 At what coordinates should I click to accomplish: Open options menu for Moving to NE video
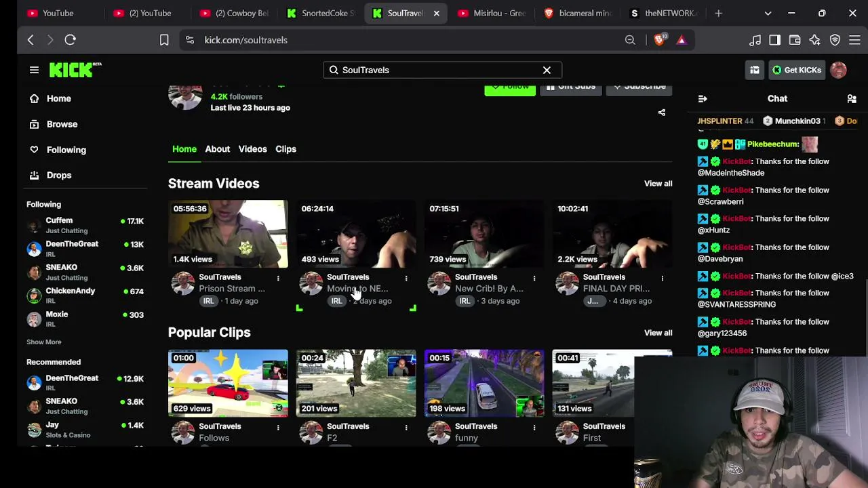point(406,278)
